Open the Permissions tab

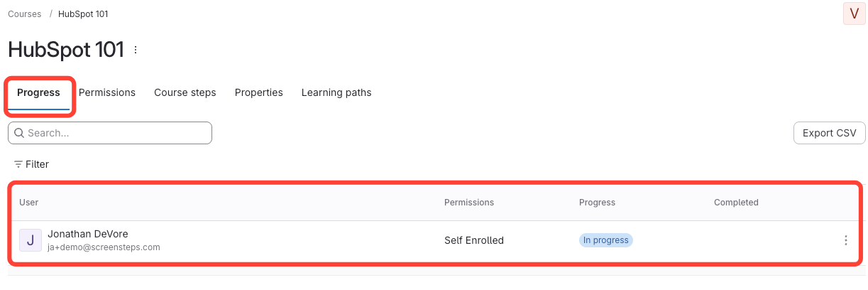pos(107,92)
